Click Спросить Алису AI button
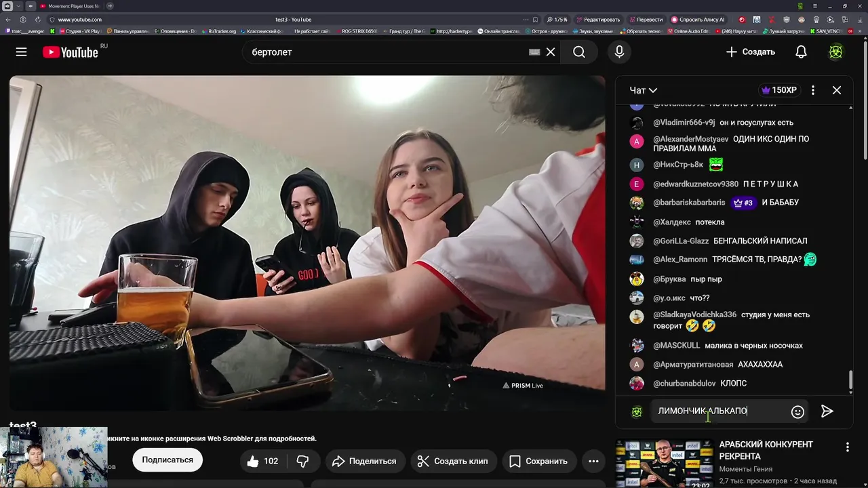 [x=698, y=20]
